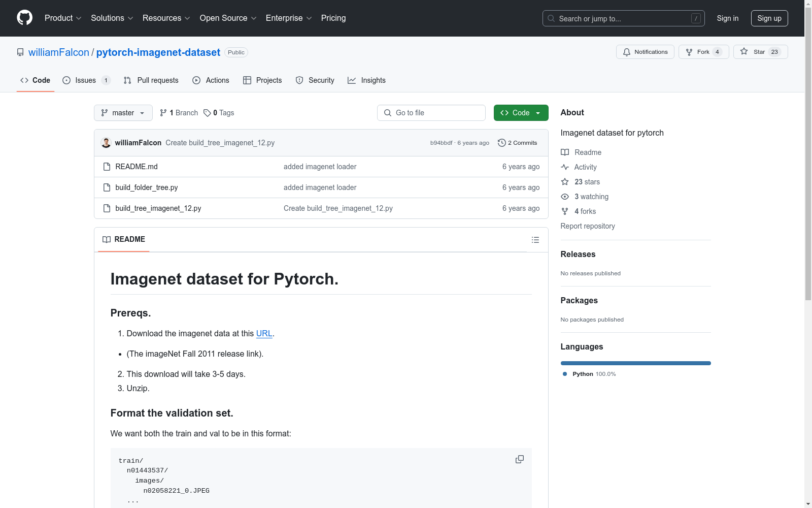Expand the Enterprise menu
This screenshot has height=508, width=812.
(x=289, y=18)
